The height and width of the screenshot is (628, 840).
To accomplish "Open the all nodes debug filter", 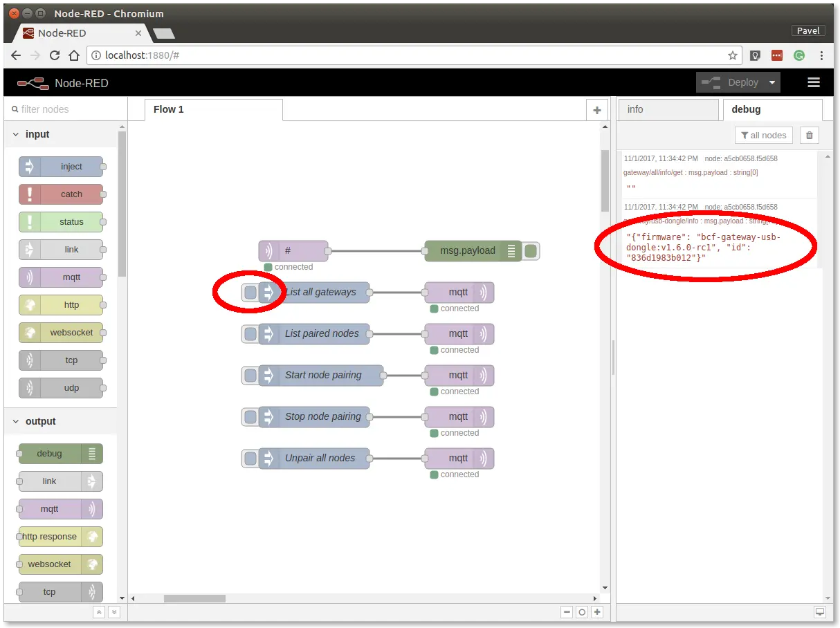I will pos(764,135).
